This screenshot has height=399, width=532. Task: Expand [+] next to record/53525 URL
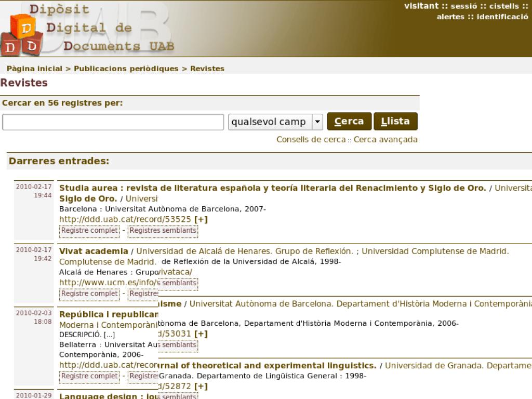click(201, 219)
